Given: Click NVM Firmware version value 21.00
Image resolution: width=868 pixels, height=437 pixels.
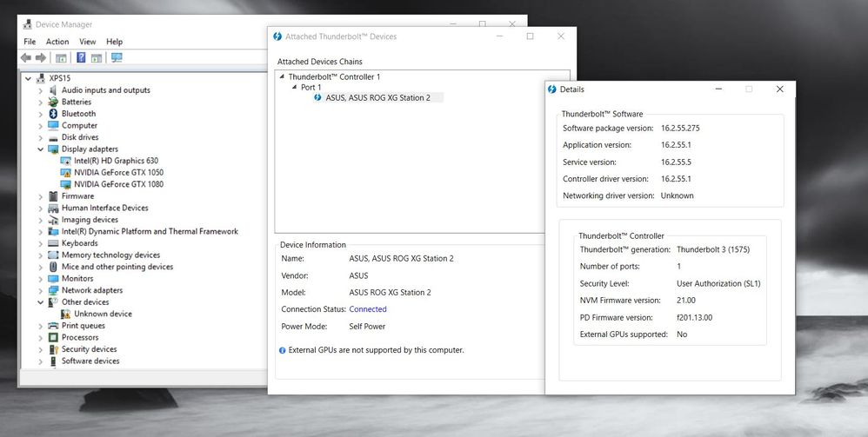Looking at the screenshot, I should (x=686, y=301).
